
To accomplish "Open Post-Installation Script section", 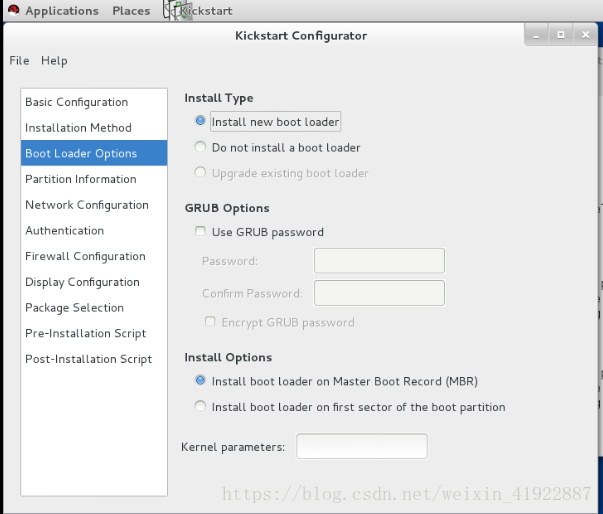I will [x=94, y=359].
